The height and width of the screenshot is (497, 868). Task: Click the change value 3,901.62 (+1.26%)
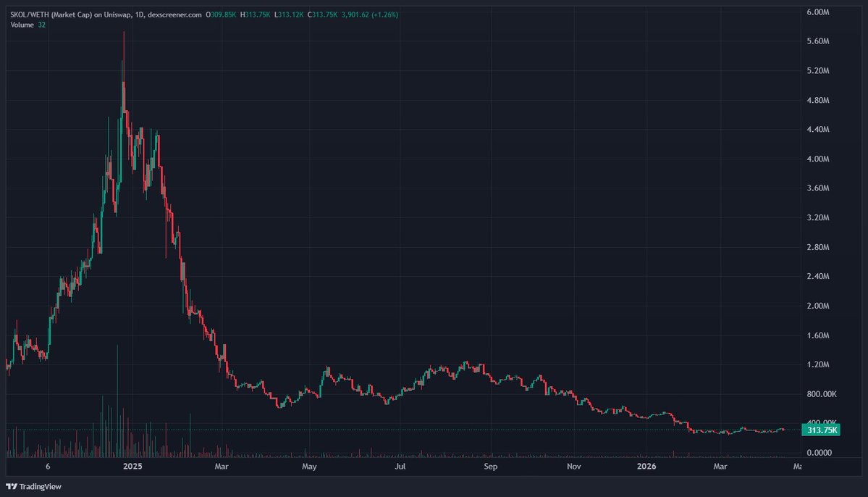coord(370,15)
